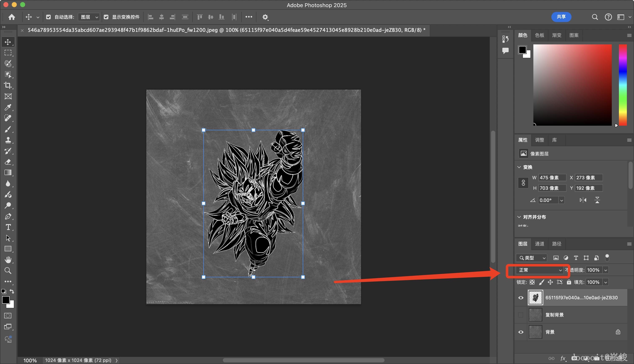
Task: Select the Hand tool
Action: pyautogui.click(x=8, y=260)
